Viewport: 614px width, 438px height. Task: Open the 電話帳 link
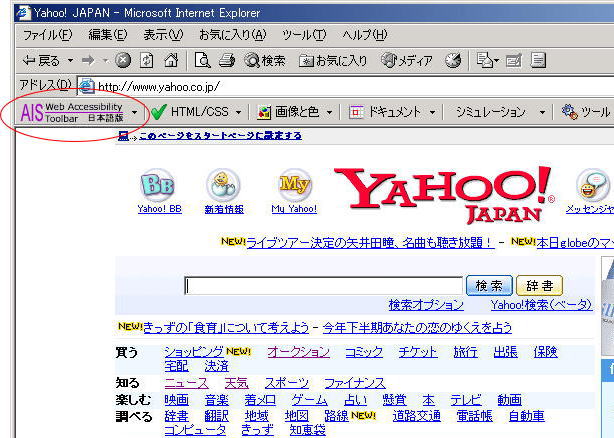(x=475, y=416)
